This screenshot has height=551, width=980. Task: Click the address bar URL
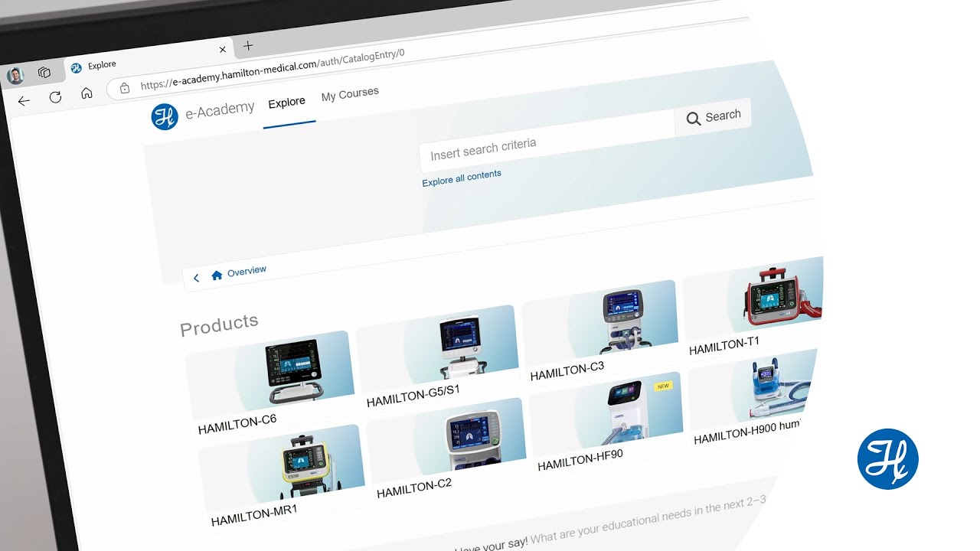tap(273, 70)
